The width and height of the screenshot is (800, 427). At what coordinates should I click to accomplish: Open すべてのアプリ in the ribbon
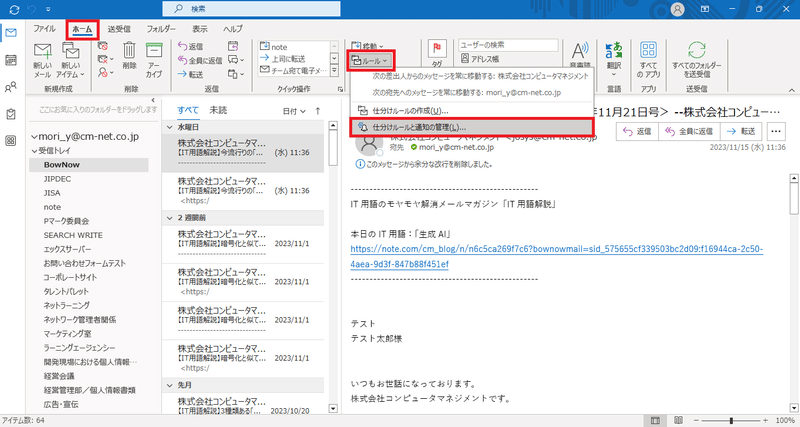pyautogui.click(x=648, y=61)
